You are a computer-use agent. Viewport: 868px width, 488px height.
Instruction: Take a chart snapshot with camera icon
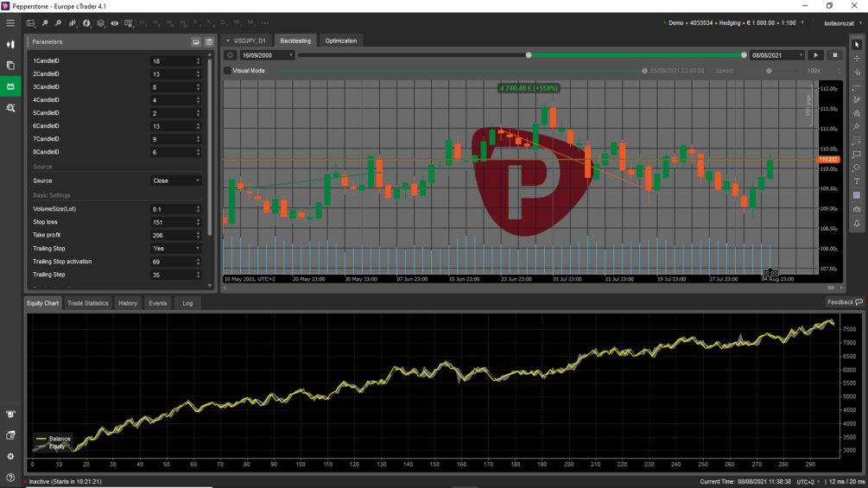click(x=857, y=209)
